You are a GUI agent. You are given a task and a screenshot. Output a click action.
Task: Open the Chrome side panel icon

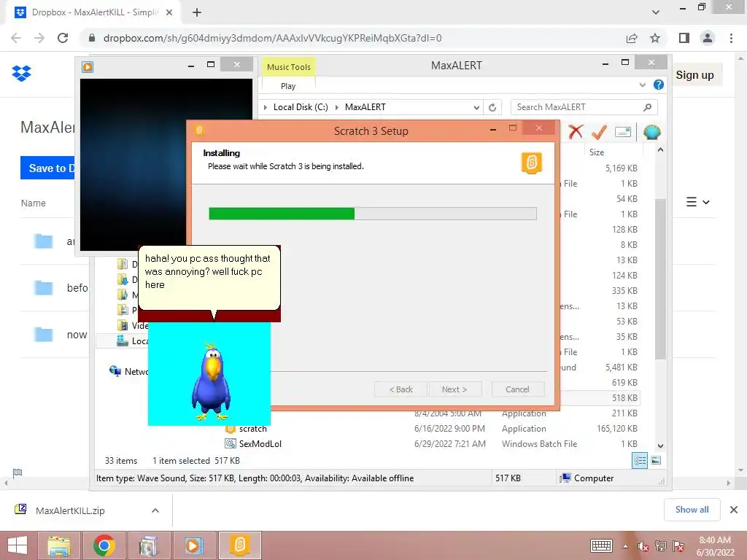(x=684, y=38)
